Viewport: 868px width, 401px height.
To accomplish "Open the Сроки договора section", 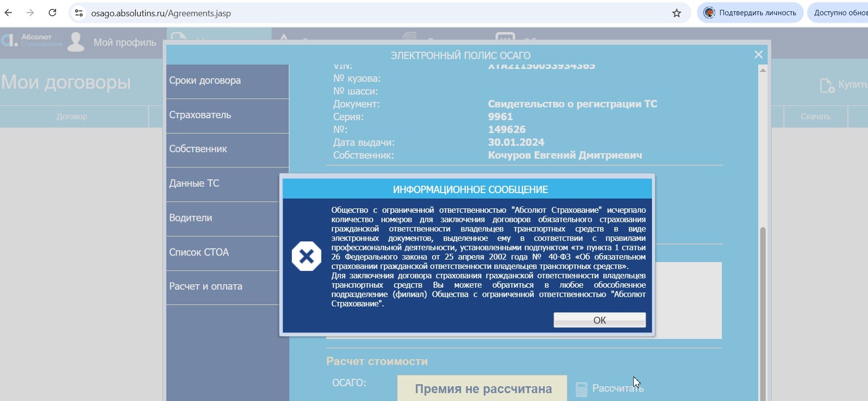I will pos(227,81).
